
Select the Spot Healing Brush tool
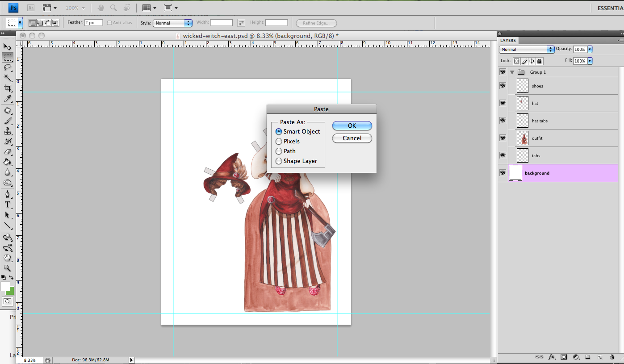click(8, 110)
